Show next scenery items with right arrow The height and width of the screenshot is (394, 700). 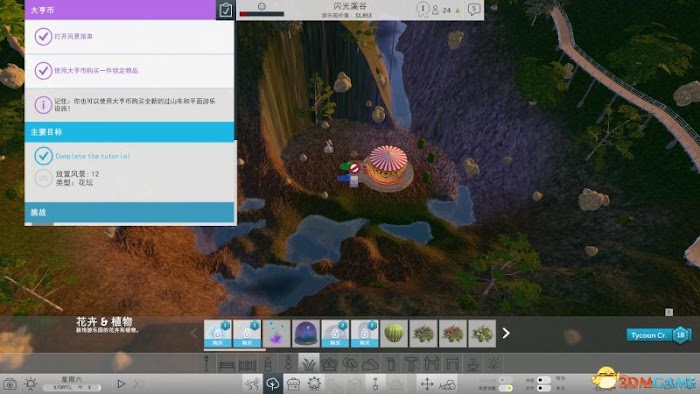[506, 333]
